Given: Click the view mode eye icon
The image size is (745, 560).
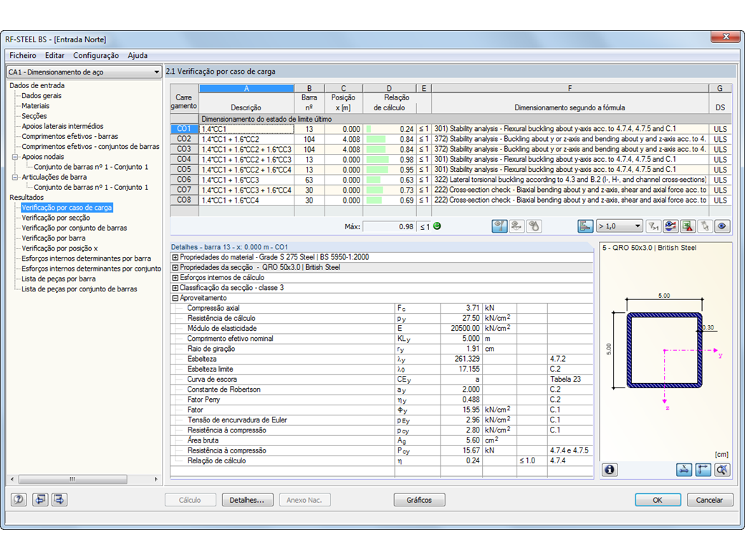Looking at the screenshot, I should 722,226.
